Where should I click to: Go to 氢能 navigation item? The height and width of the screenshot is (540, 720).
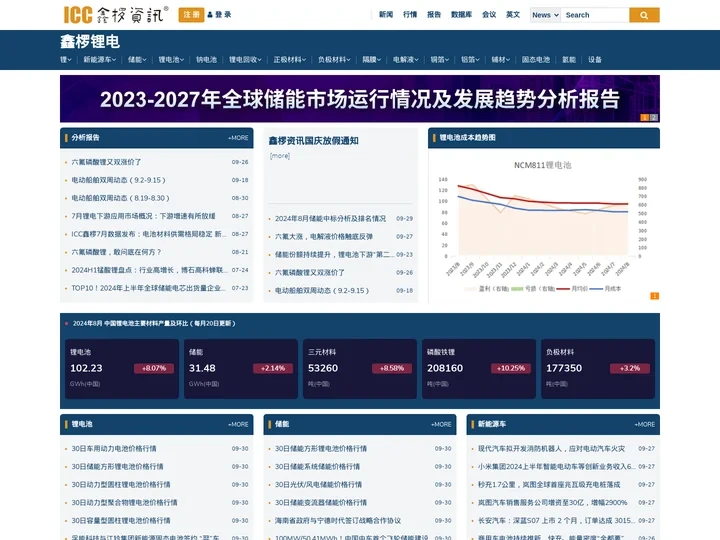(x=569, y=60)
